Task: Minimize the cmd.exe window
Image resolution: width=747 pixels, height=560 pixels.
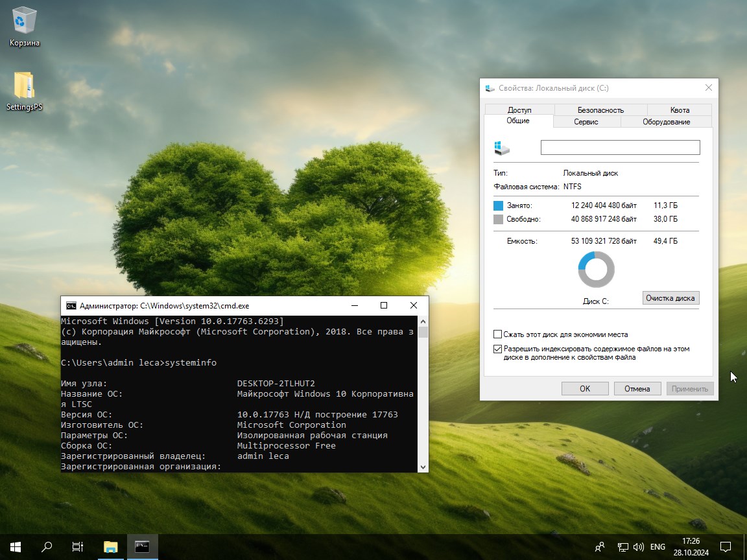Action: (x=355, y=305)
